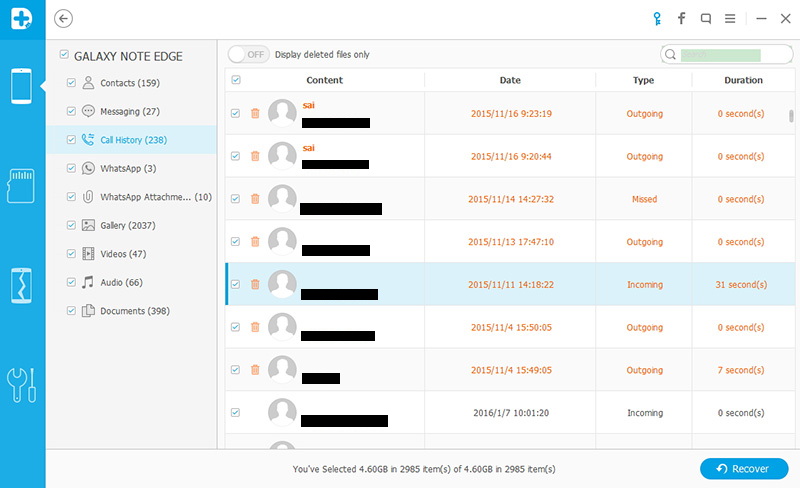Click the date 2015/11/4 15:50:05
Viewport: 800px width, 488px height.
511,327
